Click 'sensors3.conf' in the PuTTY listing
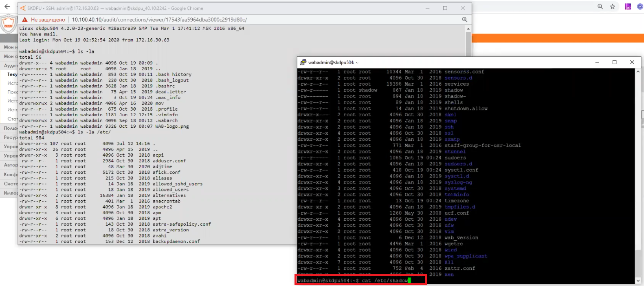 [464, 72]
